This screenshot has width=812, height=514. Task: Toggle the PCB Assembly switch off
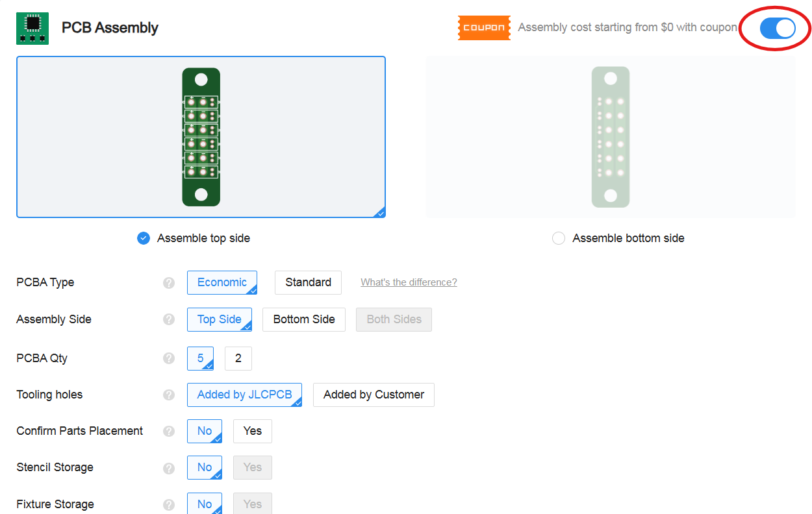[x=778, y=28]
